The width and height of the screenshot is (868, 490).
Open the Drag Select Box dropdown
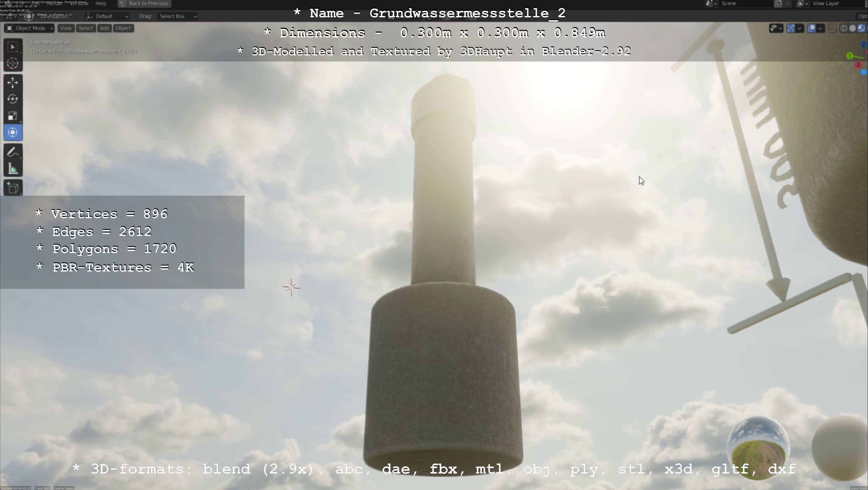coord(177,16)
